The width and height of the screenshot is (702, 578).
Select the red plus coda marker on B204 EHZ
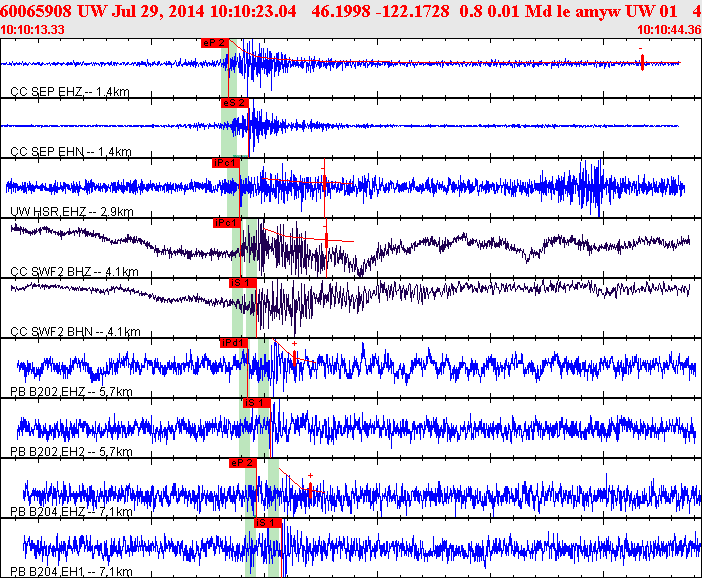[x=310, y=489]
